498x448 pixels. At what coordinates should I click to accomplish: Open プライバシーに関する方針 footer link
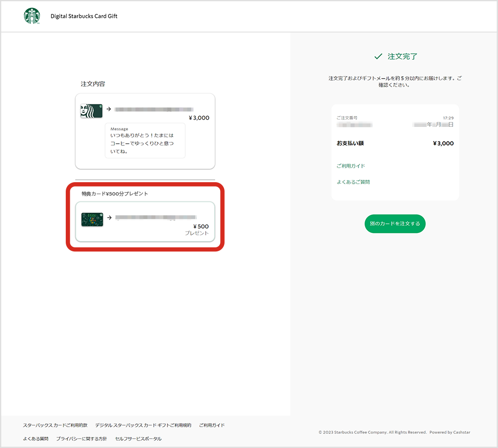(81, 439)
